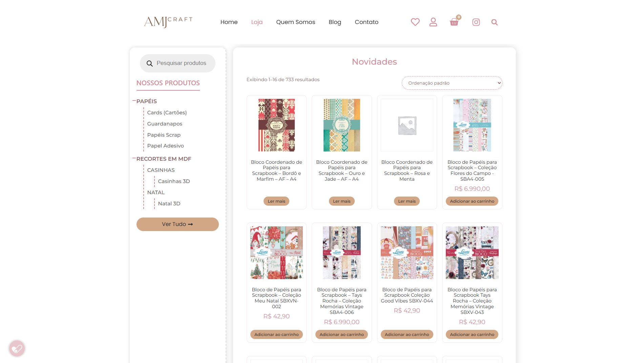Click the magnifier icon inside product search
The image size is (644, 363).
coord(149,63)
